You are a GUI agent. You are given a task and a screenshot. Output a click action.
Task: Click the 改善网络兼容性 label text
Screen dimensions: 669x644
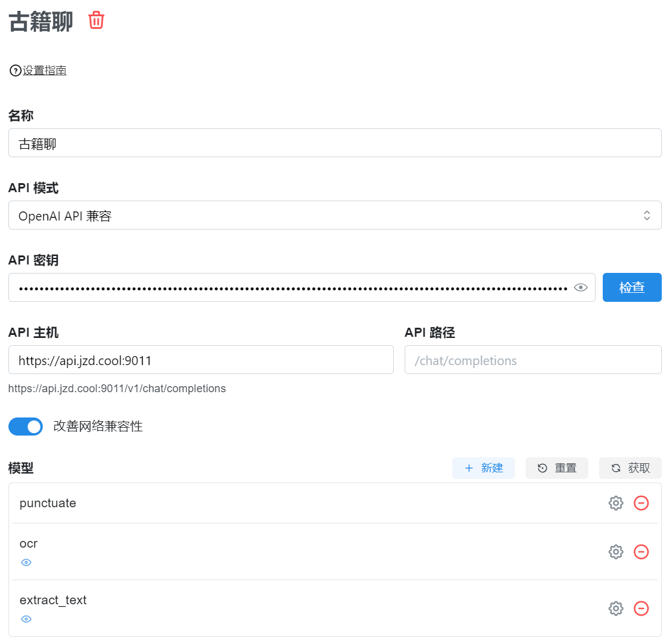pos(98,427)
